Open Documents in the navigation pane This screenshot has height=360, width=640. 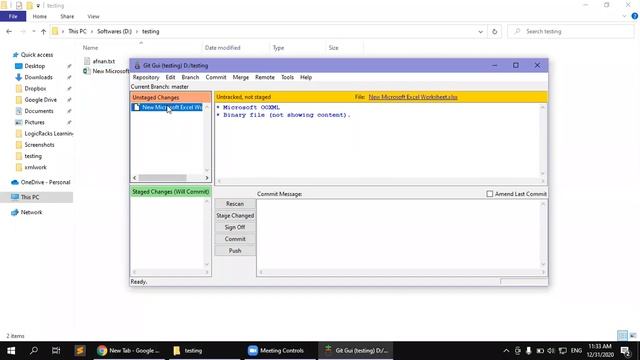click(39, 111)
